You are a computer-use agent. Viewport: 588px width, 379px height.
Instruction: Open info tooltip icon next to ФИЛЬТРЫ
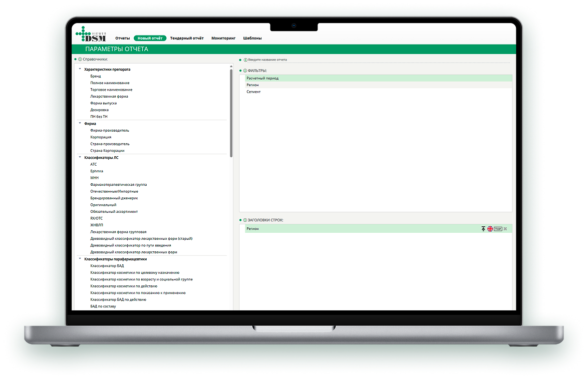(x=245, y=70)
